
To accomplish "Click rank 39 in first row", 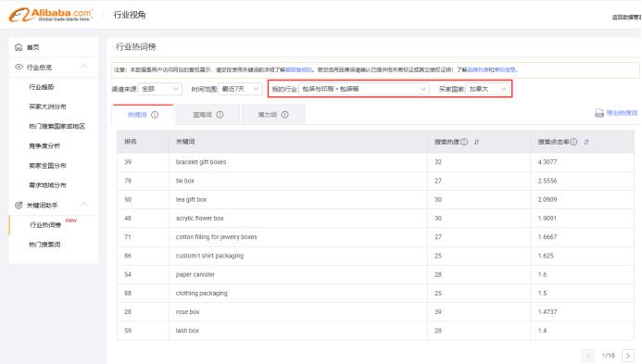I will click(128, 162).
